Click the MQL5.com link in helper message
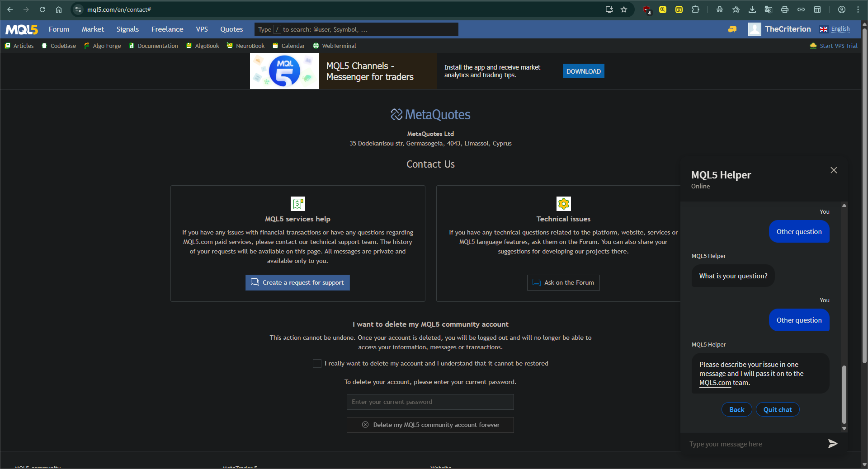 click(x=715, y=383)
